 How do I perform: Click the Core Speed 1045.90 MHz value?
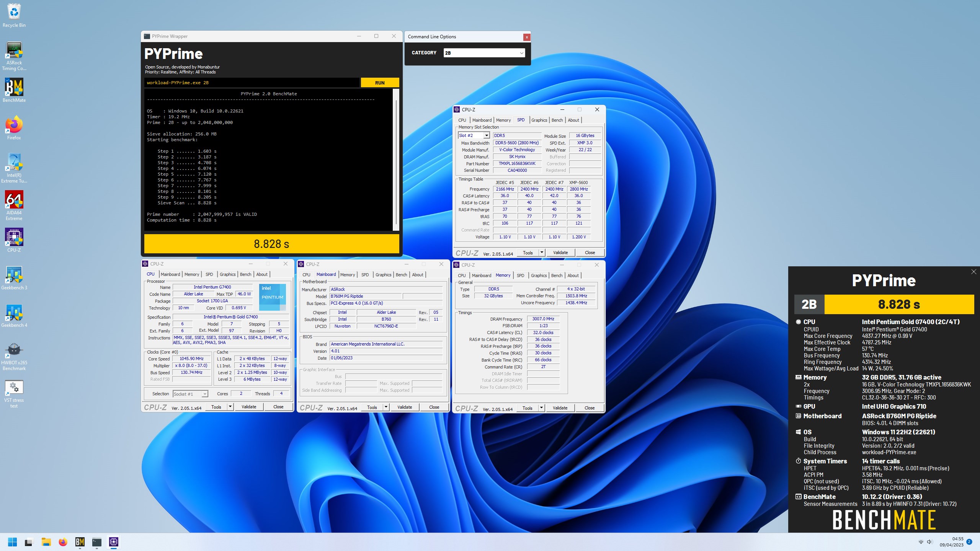(x=191, y=359)
